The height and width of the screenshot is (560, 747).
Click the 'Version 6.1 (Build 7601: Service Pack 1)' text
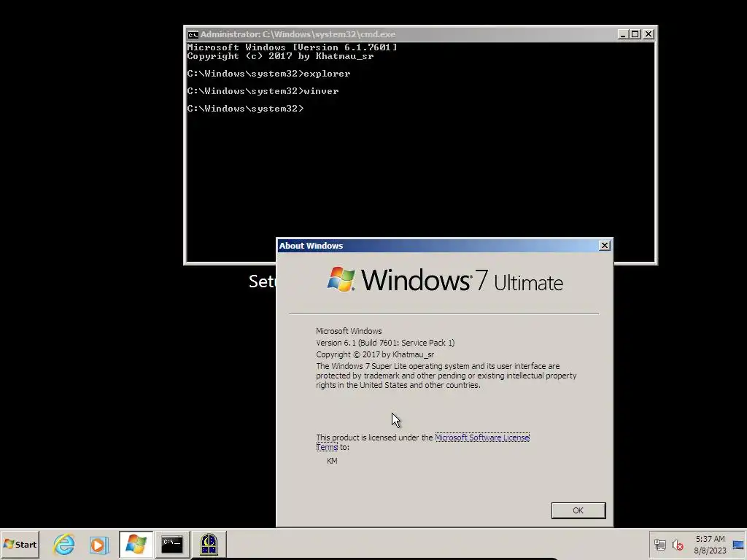385,343
